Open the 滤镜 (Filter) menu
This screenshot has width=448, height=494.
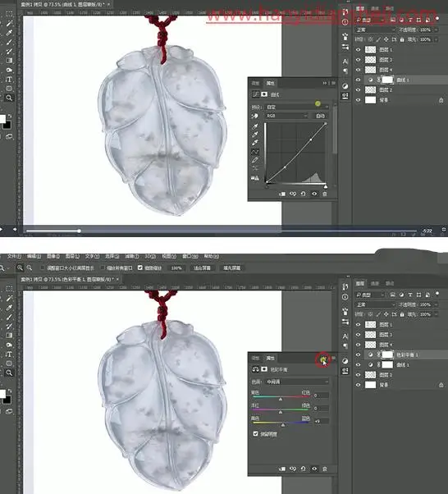tap(132, 257)
